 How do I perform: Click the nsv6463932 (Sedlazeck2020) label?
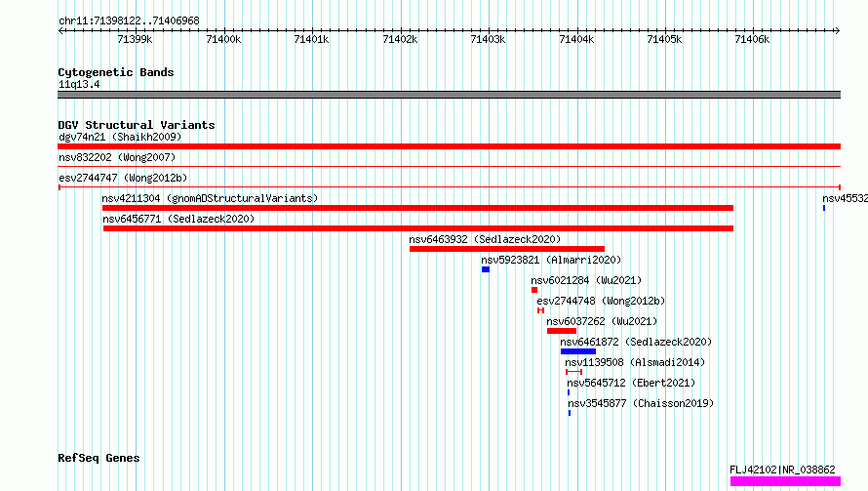click(485, 239)
